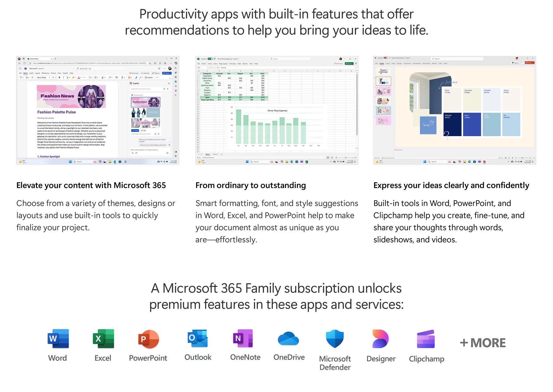Open the Editing mode dropdown in Word
Image resolution: width=553 pixels, height=392 pixels.
(156, 73)
